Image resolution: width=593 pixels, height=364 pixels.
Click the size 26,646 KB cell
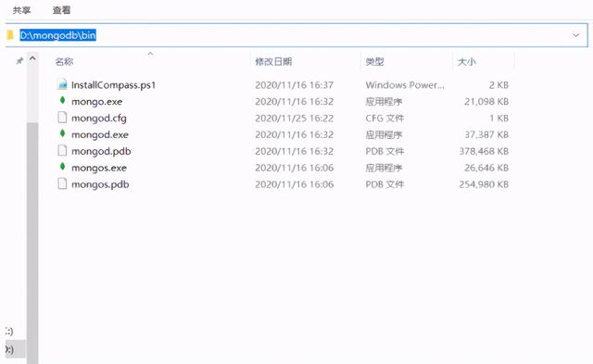[x=486, y=169]
